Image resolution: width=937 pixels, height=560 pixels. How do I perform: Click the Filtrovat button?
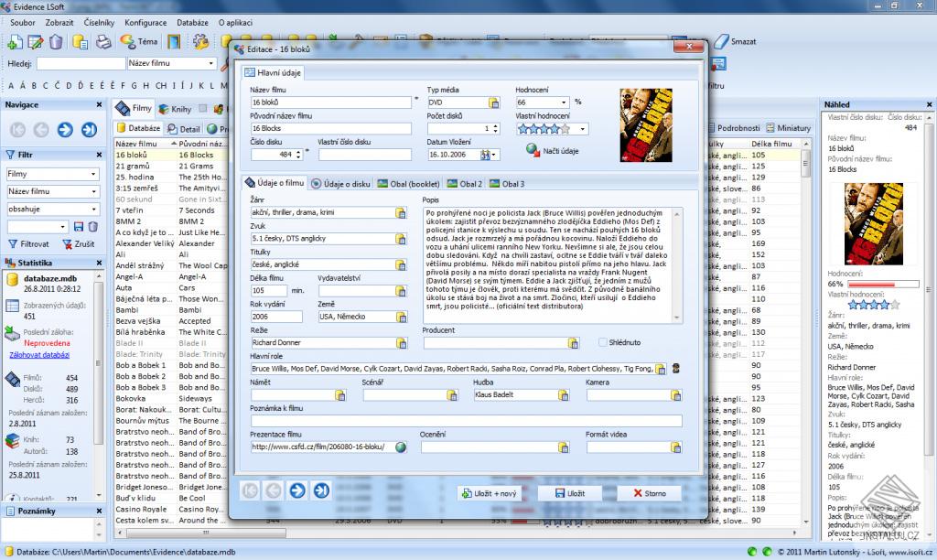[x=28, y=243]
